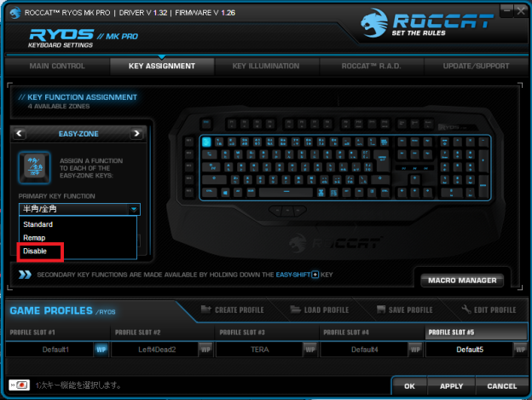The width and height of the screenshot is (532, 400).
Task: Toggle WP button for Left4Dead2 profile
Action: point(205,350)
